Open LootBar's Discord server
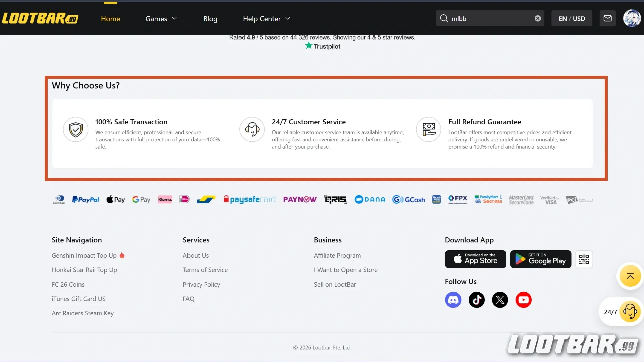The height and width of the screenshot is (362, 644). [x=453, y=300]
